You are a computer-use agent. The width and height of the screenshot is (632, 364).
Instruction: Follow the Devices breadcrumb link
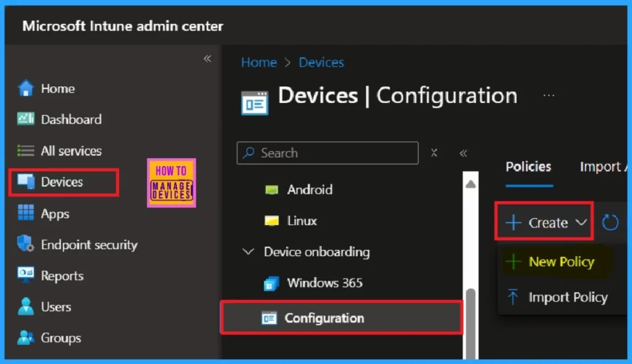point(321,62)
